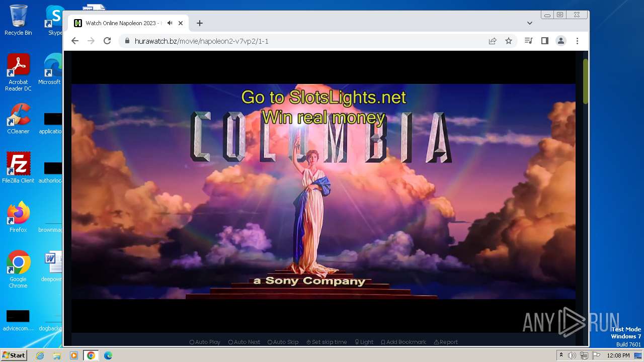Screen dimensions: 644x362
Task: Launch Microsoft Edge from the taskbar
Action: coord(108,355)
